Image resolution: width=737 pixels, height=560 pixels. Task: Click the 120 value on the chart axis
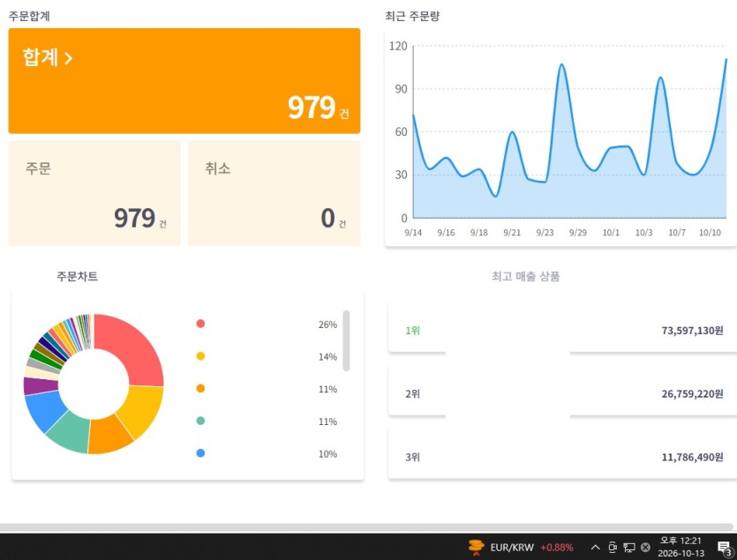398,46
